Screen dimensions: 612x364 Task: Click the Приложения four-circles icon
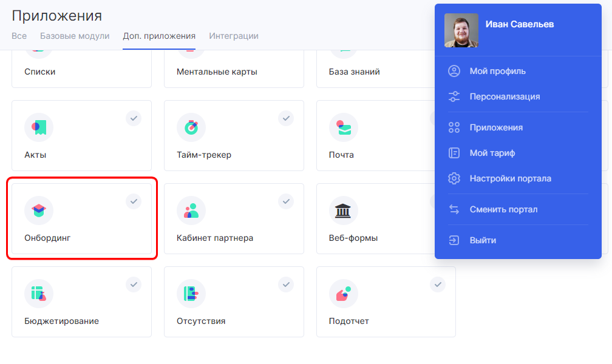point(454,127)
